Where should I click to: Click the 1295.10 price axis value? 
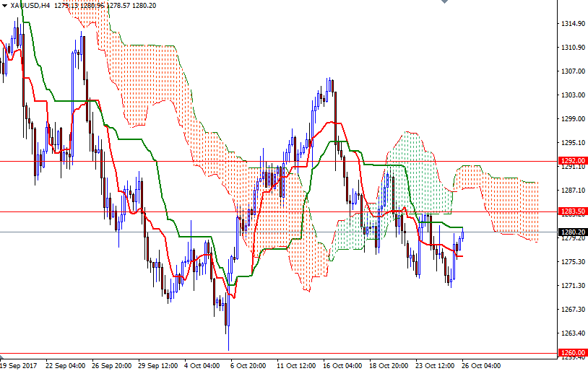573,143
